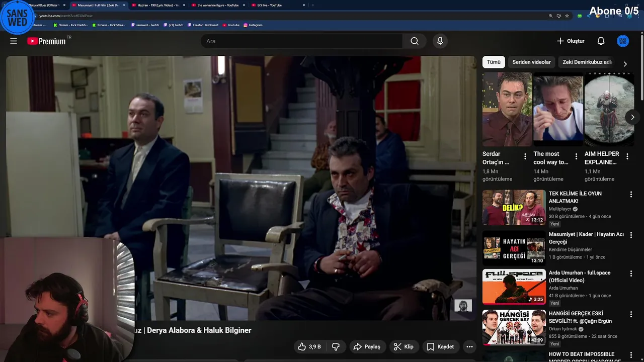The height and width of the screenshot is (362, 644).
Task: Open the three-dot more actions menu
Action: [x=469, y=347]
